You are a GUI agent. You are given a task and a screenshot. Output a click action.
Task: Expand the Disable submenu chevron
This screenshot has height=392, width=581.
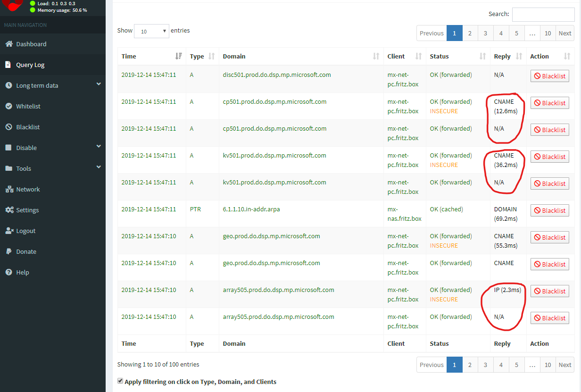pyautogui.click(x=99, y=146)
